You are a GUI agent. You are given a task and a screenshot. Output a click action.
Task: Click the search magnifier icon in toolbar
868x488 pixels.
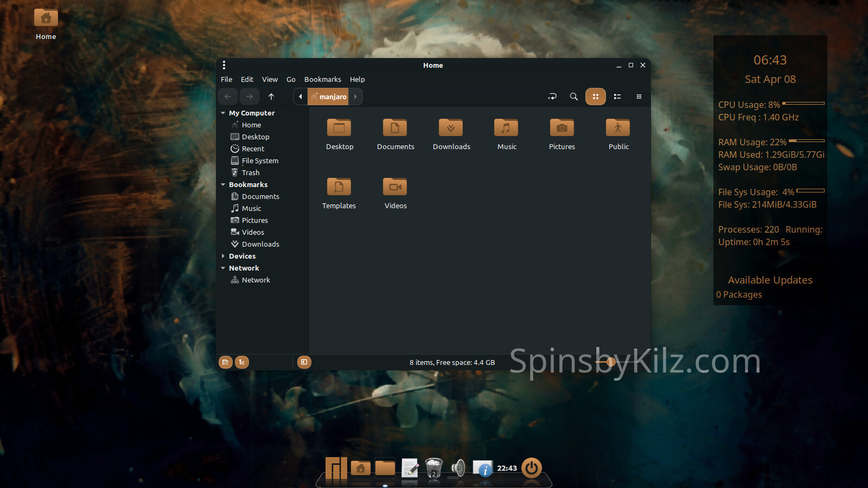573,97
